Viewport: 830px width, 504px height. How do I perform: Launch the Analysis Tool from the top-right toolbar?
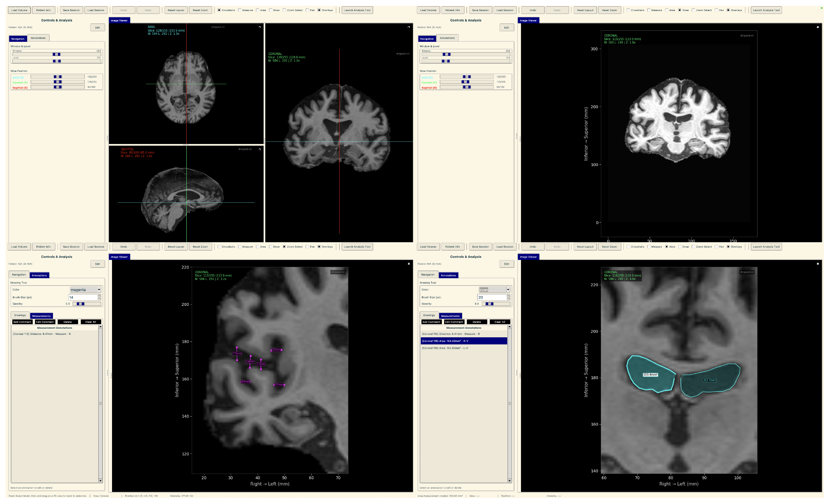[x=766, y=10]
